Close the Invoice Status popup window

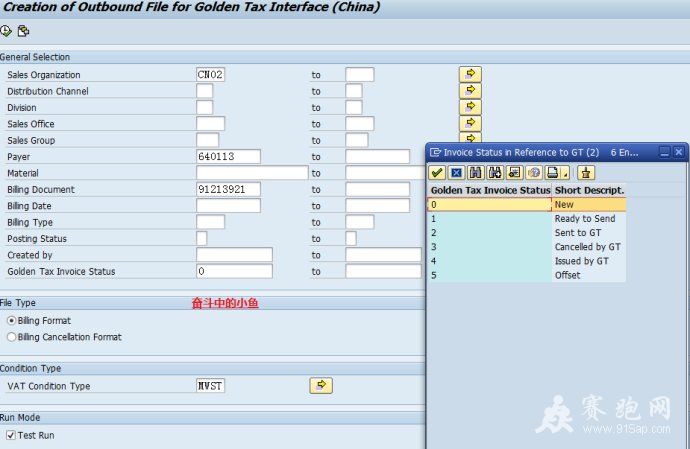(679, 152)
